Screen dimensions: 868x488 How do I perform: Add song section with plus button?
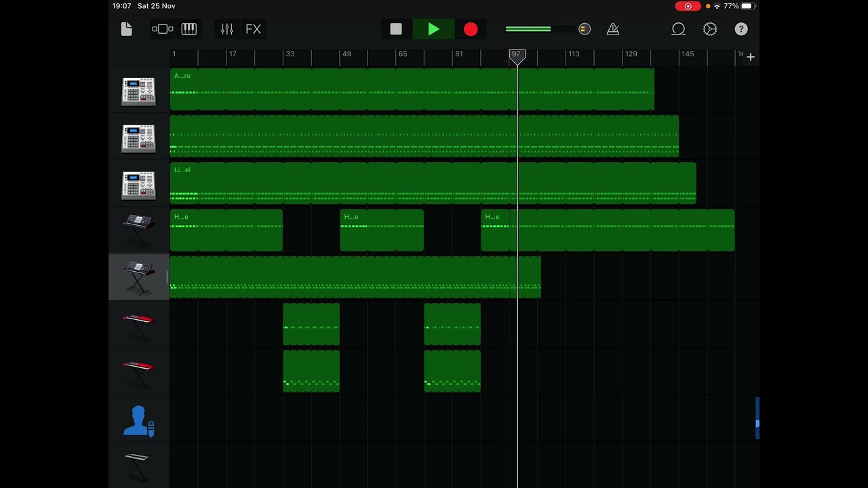tap(751, 57)
